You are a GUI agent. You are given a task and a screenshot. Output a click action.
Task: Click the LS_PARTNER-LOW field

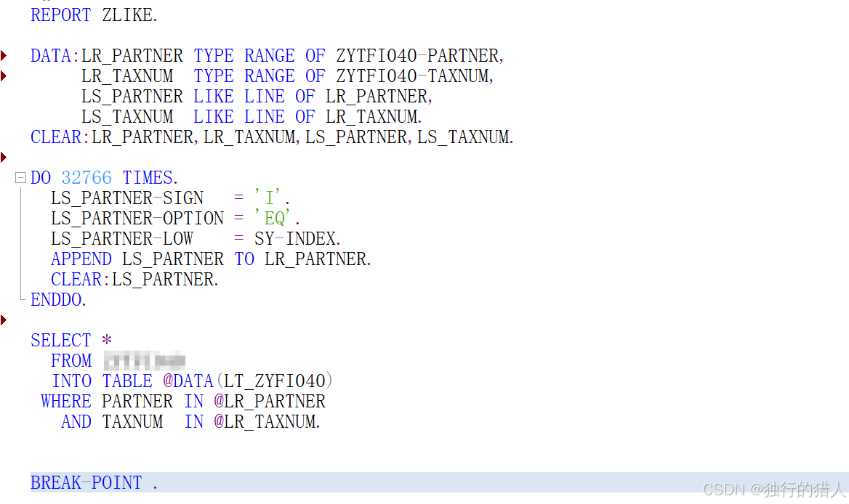[x=122, y=239]
